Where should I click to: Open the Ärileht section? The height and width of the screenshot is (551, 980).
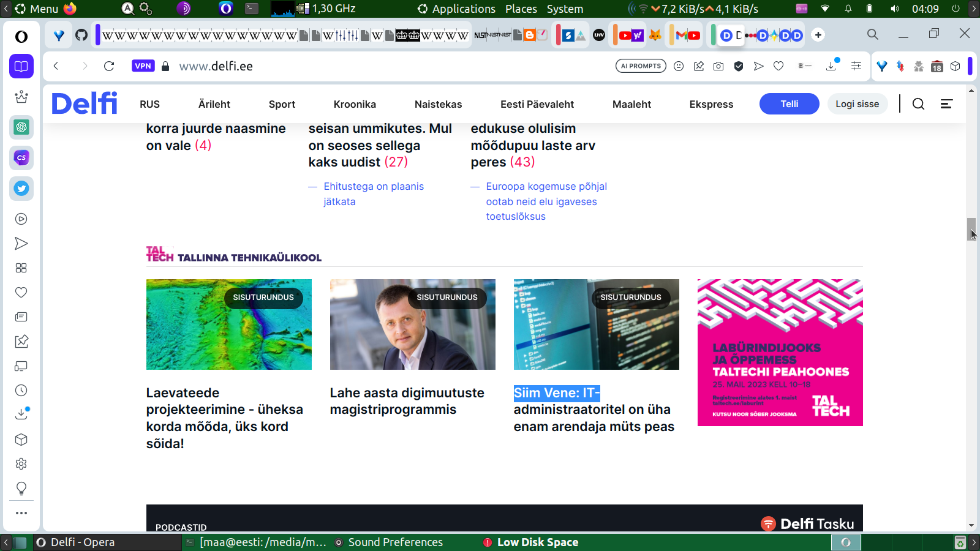[214, 104]
